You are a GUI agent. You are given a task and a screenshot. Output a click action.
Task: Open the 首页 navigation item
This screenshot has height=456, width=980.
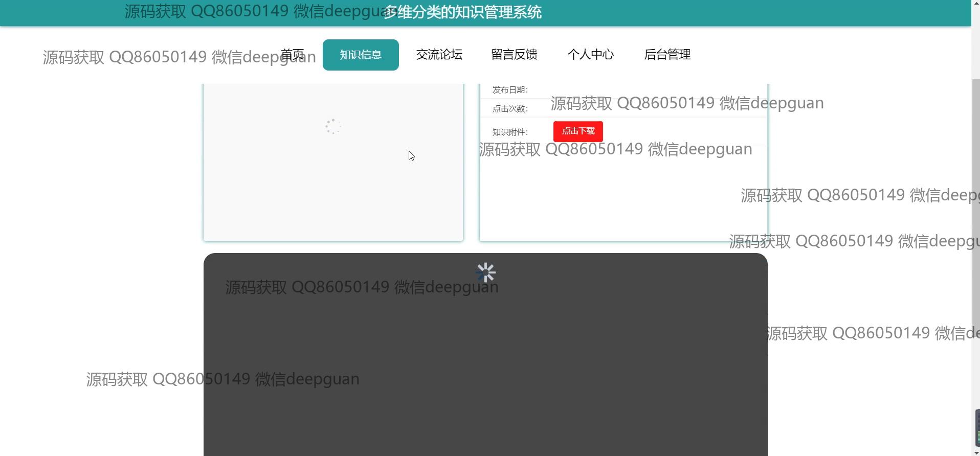coord(293,55)
